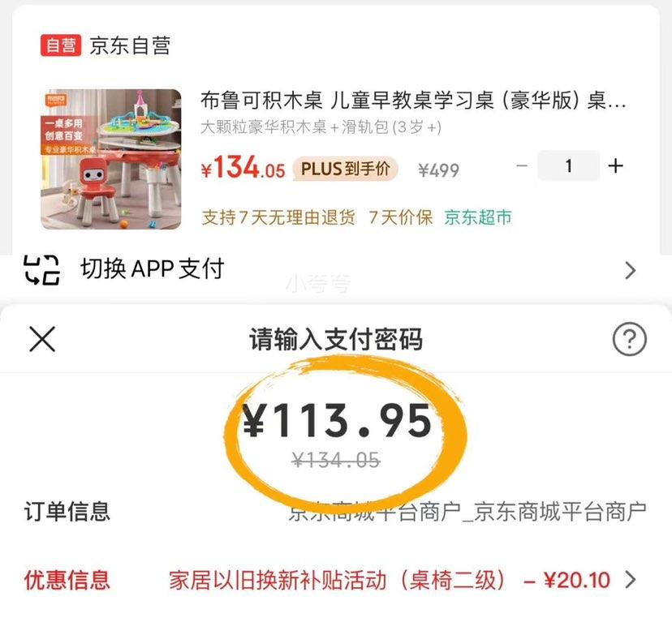Close the payment password dialog

pyautogui.click(x=42, y=339)
